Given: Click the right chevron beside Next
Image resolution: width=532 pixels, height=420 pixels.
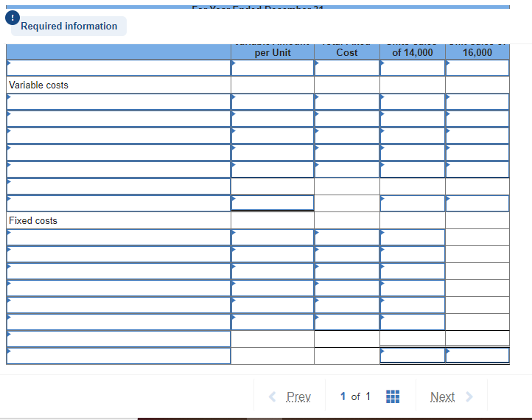Looking at the screenshot, I should tap(469, 396).
